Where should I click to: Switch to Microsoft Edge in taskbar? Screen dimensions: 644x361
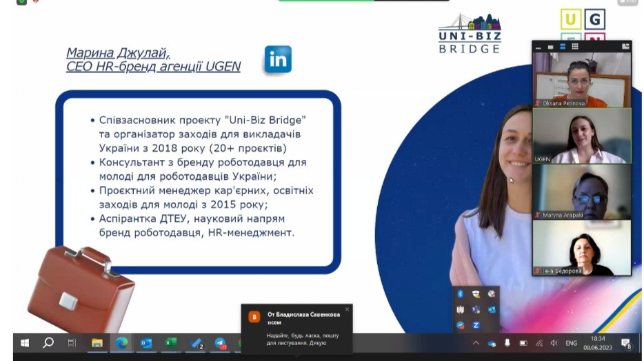click(121, 343)
